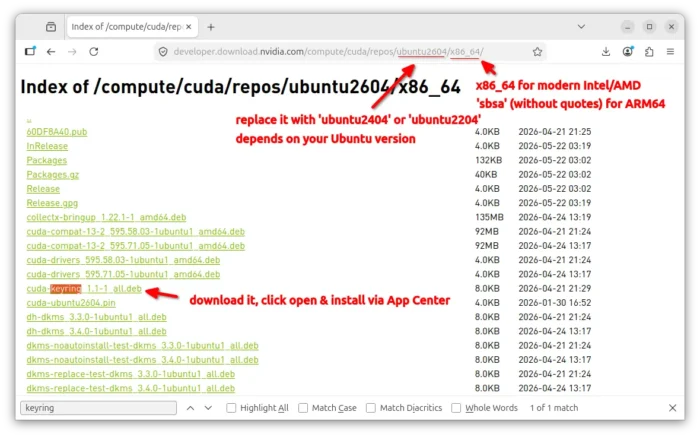This screenshot has width=700, height=437.
Task: Open a new tab with plus button
Action: point(211,27)
